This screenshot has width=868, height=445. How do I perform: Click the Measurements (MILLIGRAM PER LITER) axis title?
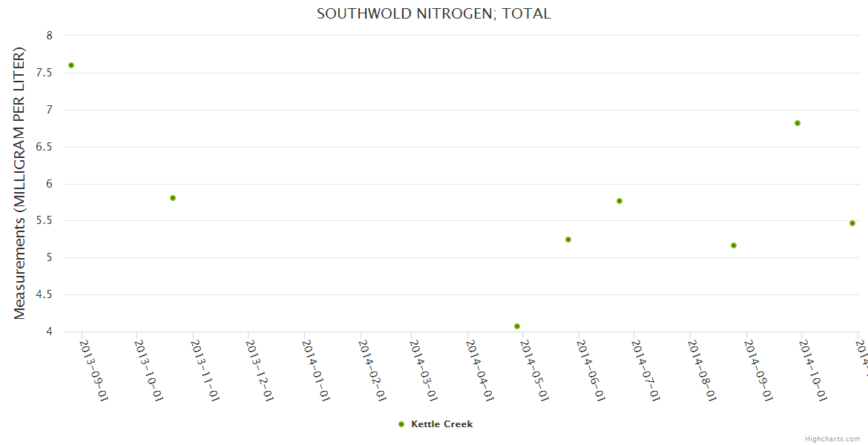click(20, 183)
